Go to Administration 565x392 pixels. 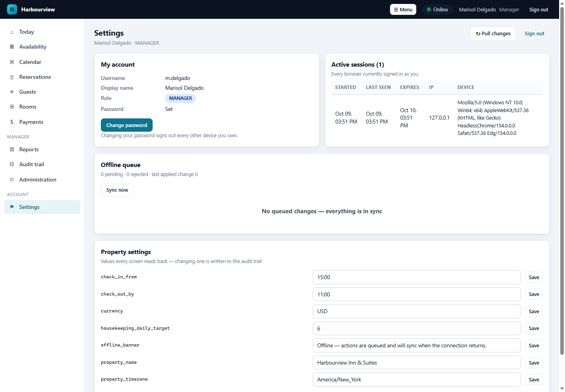[42, 180]
